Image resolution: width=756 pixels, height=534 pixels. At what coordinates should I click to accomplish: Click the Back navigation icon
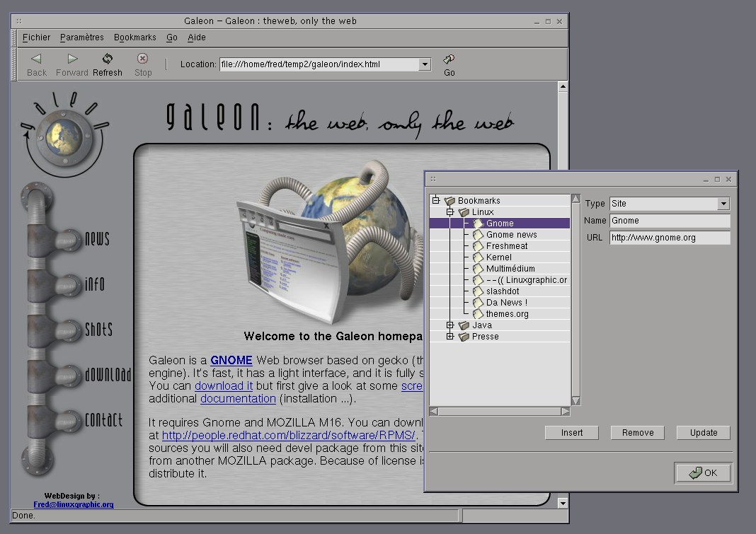tap(35, 60)
